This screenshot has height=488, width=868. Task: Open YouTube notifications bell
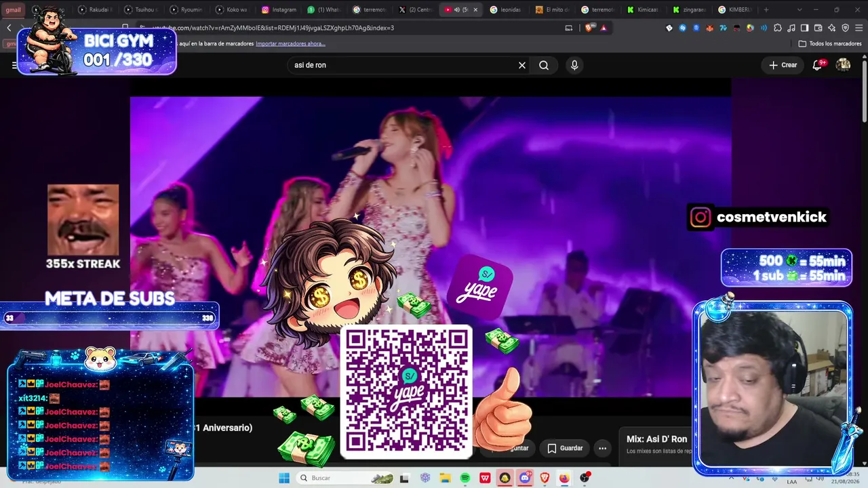pos(818,64)
